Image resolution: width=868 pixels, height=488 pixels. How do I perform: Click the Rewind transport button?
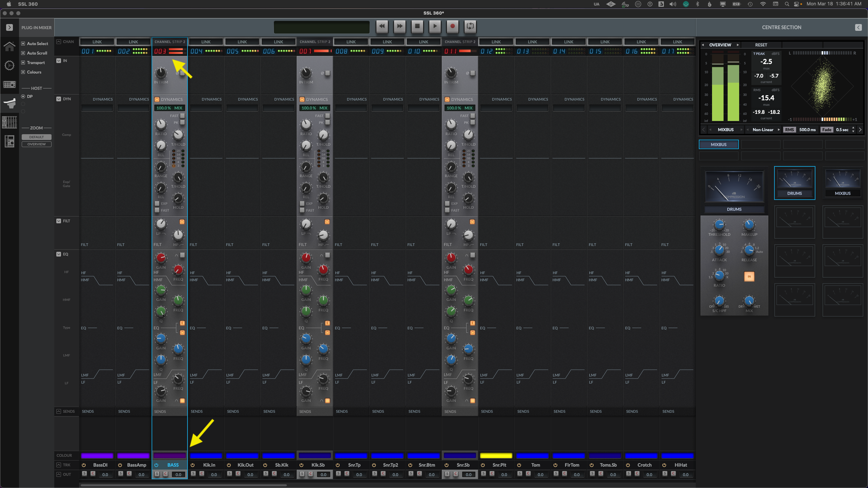(382, 26)
